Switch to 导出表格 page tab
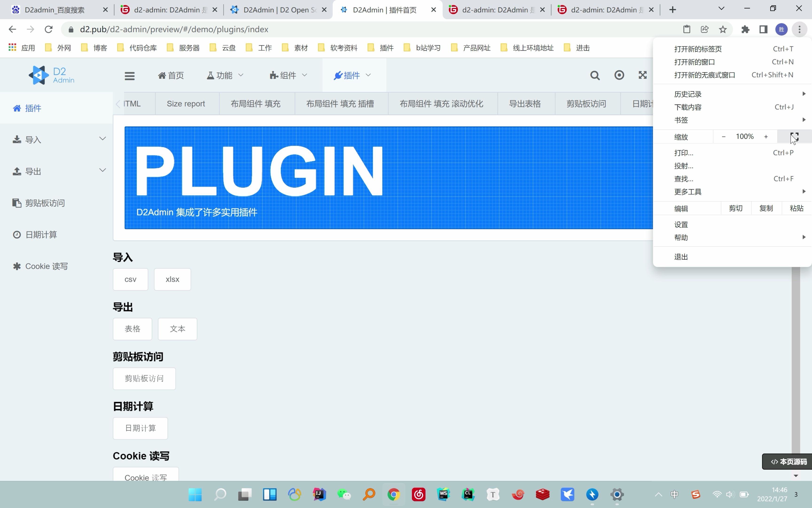 click(525, 104)
